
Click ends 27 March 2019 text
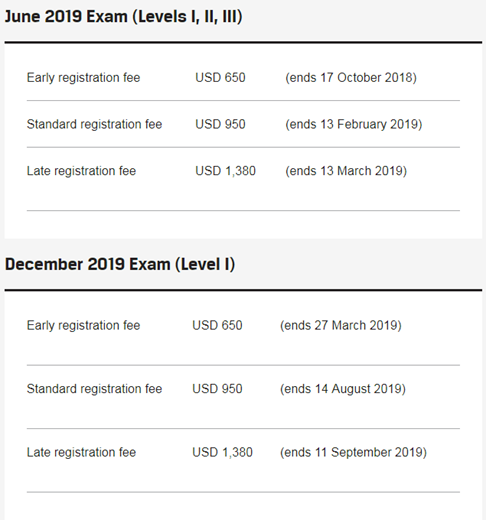coord(341,325)
